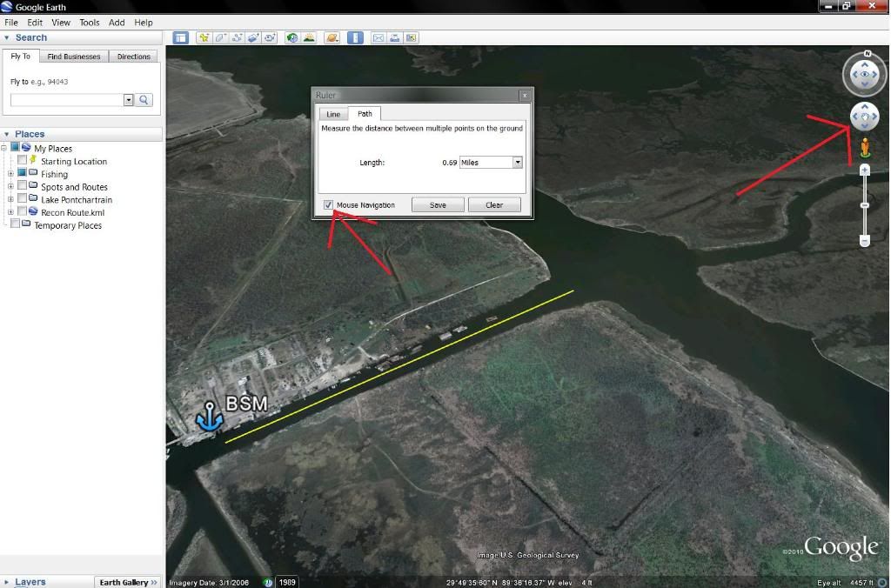Switch to the Find Businesses tab
Screen dimensions: 891x588
[74, 57]
